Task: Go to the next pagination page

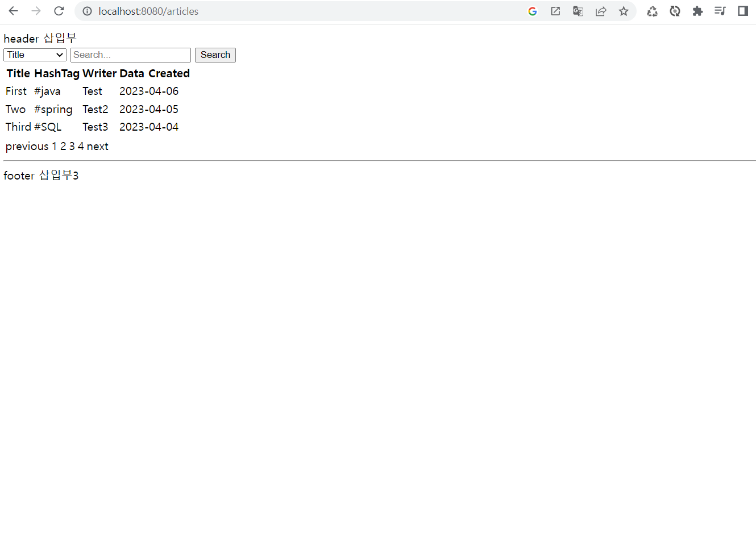Action: click(98, 146)
